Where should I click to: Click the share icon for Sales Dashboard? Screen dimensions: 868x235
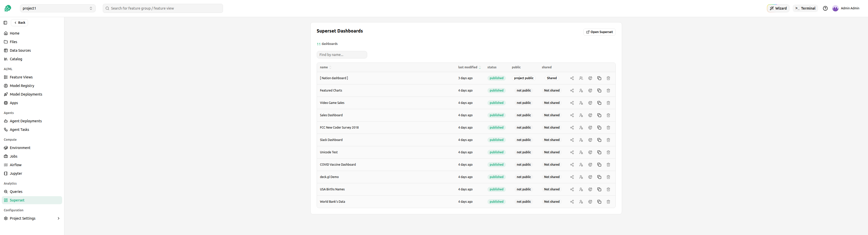click(x=572, y=115)
